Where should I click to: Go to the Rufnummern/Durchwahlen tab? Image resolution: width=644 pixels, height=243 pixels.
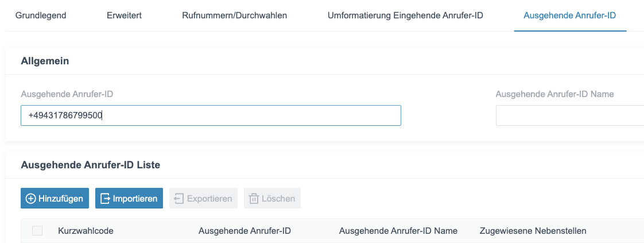(235, 16)
